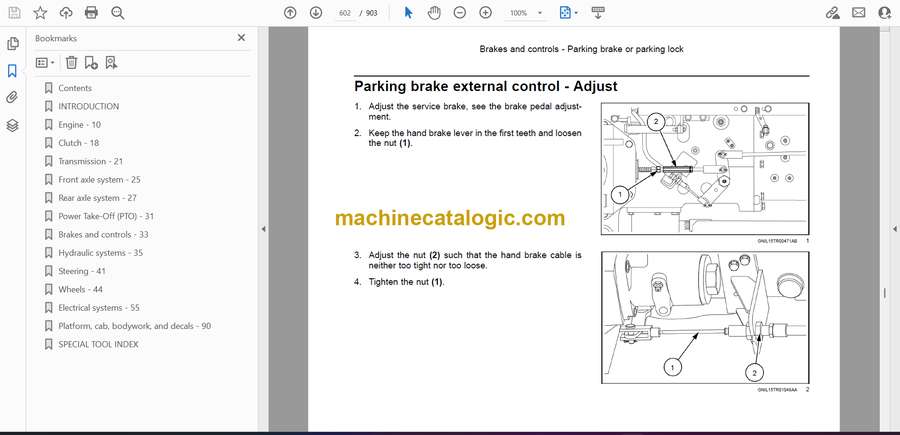Click the first brake diagram figure

pyautogui.click(x=705, y=169)
